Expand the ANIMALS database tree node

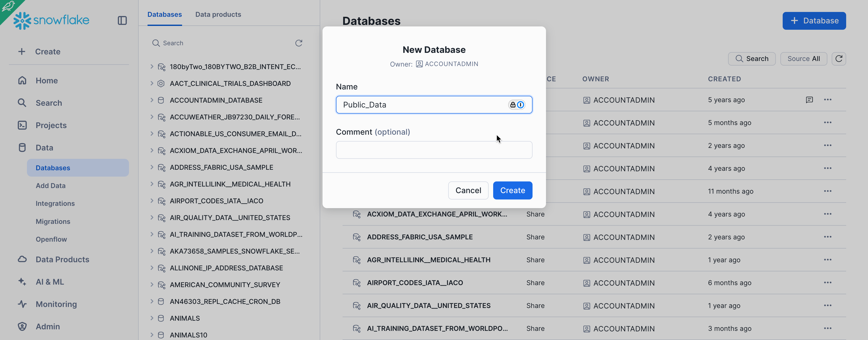152,318
